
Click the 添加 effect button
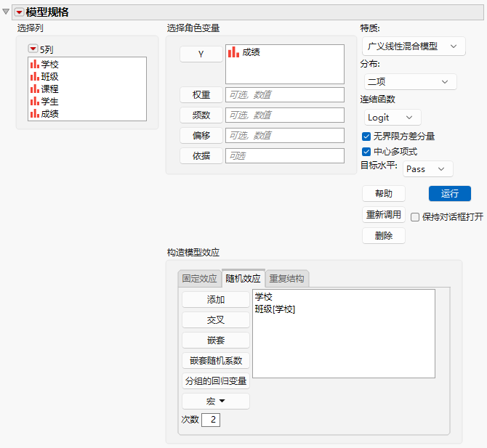coord(216,300)
